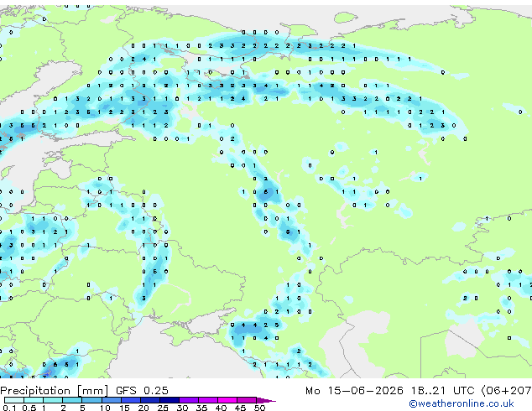The height and width of the screenshot is (411, 532).
Task: Select the 5 to 10 mm legend swatch
Action: (x=91, y=400)
